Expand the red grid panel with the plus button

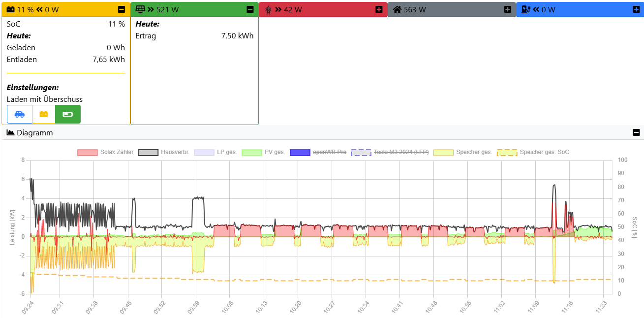(379, 8)
